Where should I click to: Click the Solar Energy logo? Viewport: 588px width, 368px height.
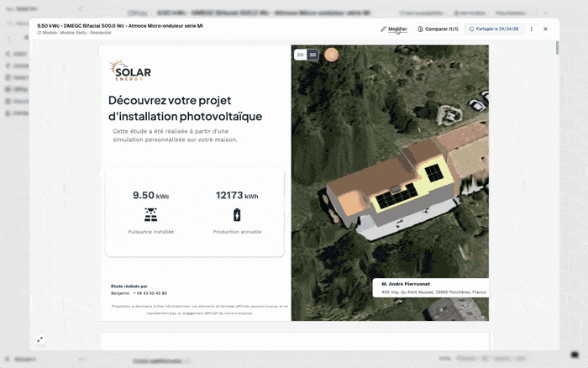[x=130, y=71]
